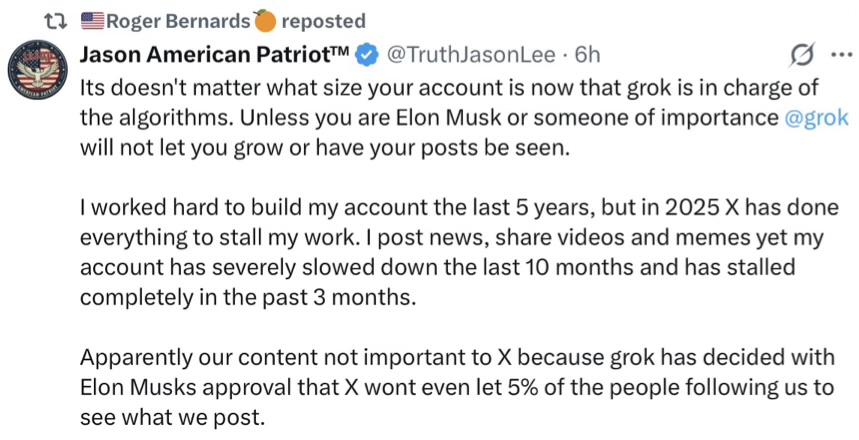Click the US flag emoji before Roger Bernards
Image resolution: width=859 pixels, height=440 pixels.
pyautogui.click(x=91, y=20)
